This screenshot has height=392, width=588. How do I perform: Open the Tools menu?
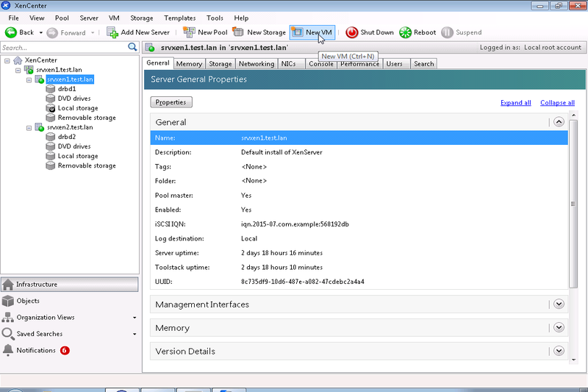(x=215, y=18)
